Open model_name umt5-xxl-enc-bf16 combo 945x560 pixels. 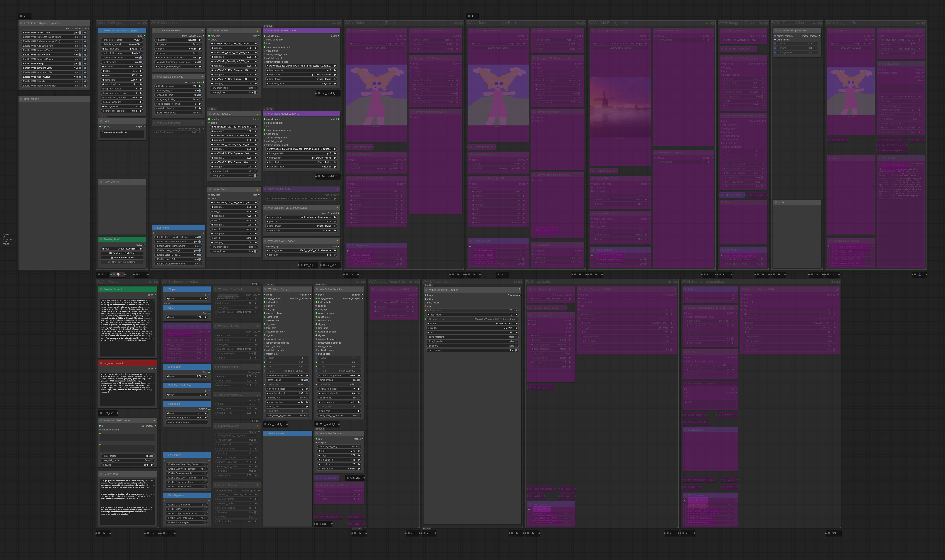coord(301,217)
